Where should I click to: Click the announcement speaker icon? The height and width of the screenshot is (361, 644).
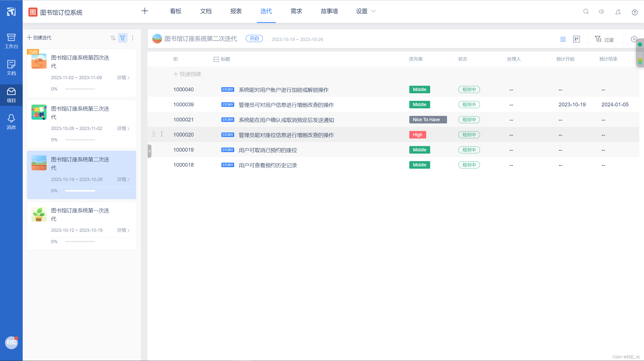pos(601,12)
